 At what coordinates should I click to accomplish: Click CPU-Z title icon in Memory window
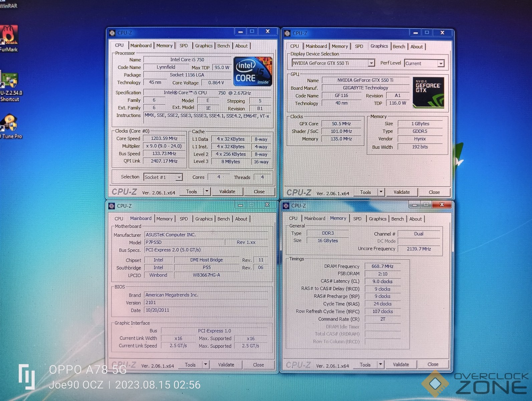pos(286,206)
